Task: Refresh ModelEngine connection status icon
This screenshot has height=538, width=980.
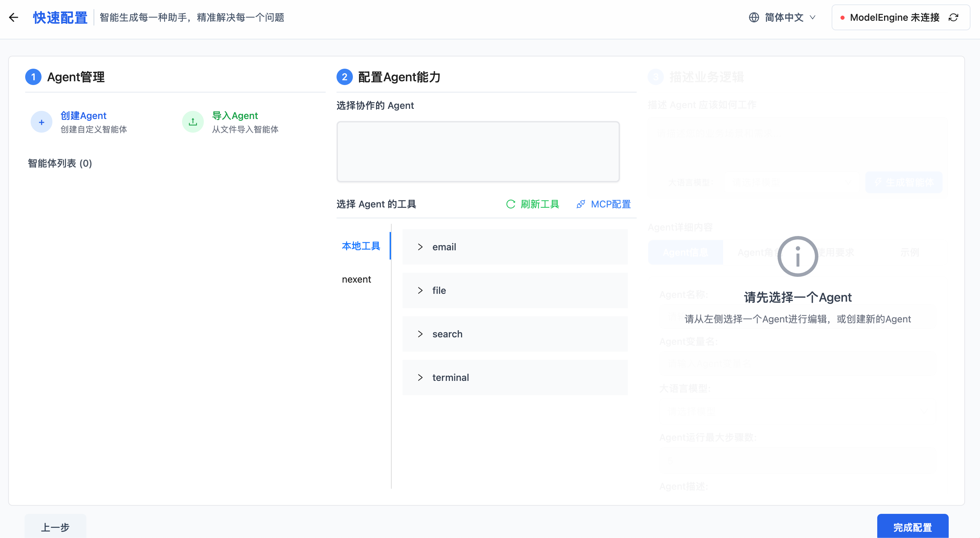Action: click(x=953, y=17)
